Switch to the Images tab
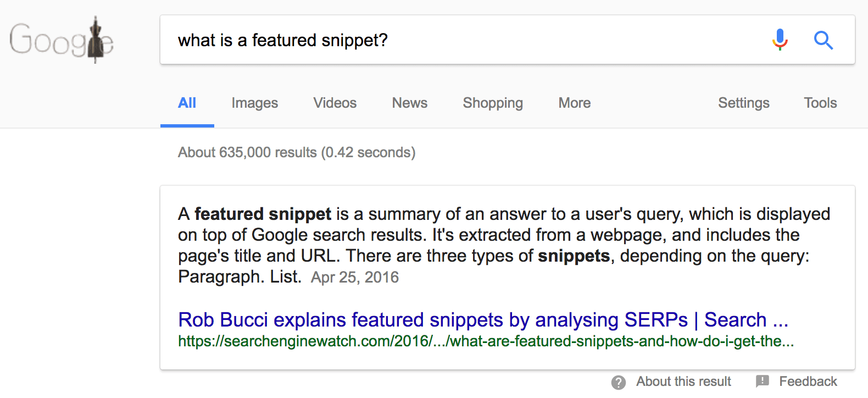Screen dimensions: 868x398 [255, 103]
